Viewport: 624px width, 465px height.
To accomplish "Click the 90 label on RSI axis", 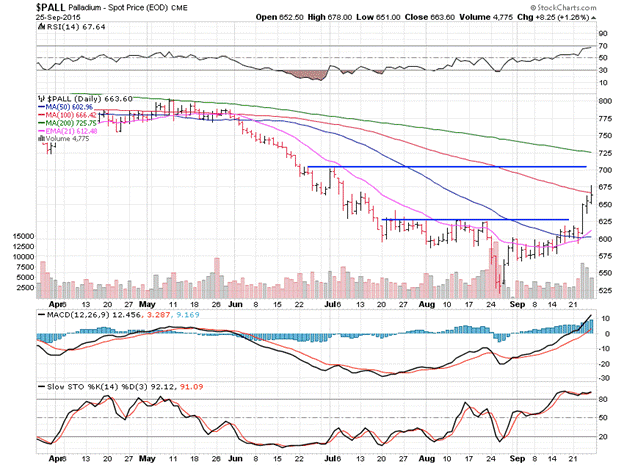I will tap(603, 34).
